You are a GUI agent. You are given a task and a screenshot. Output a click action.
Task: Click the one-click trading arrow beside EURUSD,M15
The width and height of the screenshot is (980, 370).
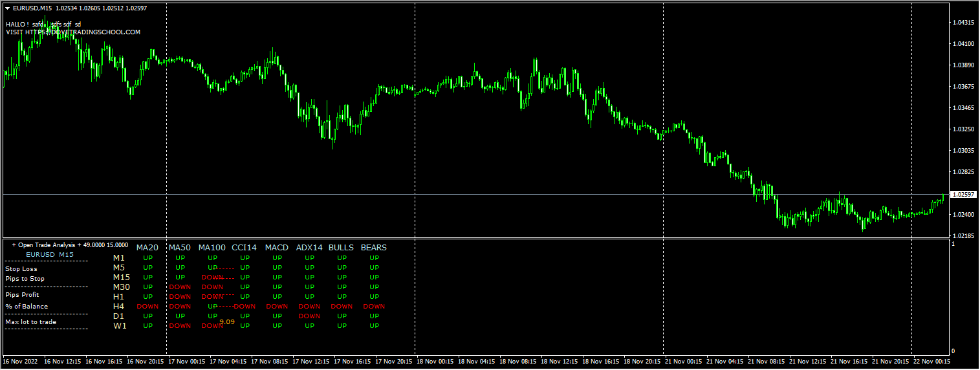point(7,8)
